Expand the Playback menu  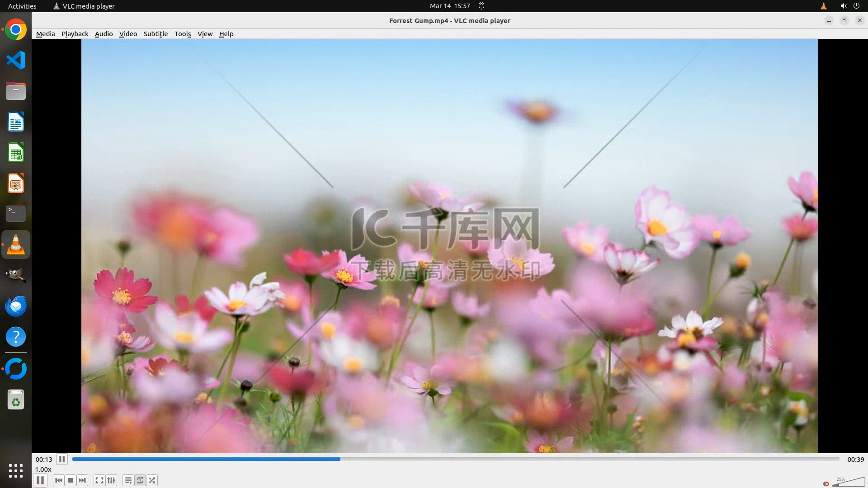[75, 34]
